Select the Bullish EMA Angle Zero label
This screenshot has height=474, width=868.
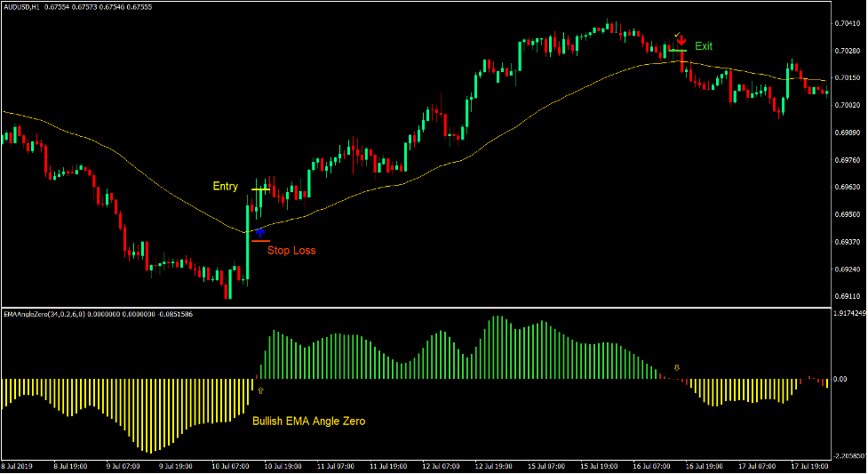click(308, 422)
